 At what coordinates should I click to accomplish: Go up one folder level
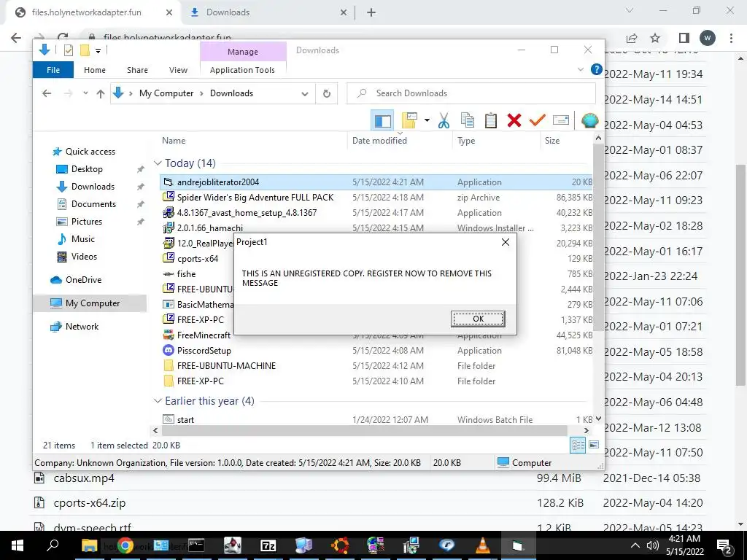tap(101, 93)
